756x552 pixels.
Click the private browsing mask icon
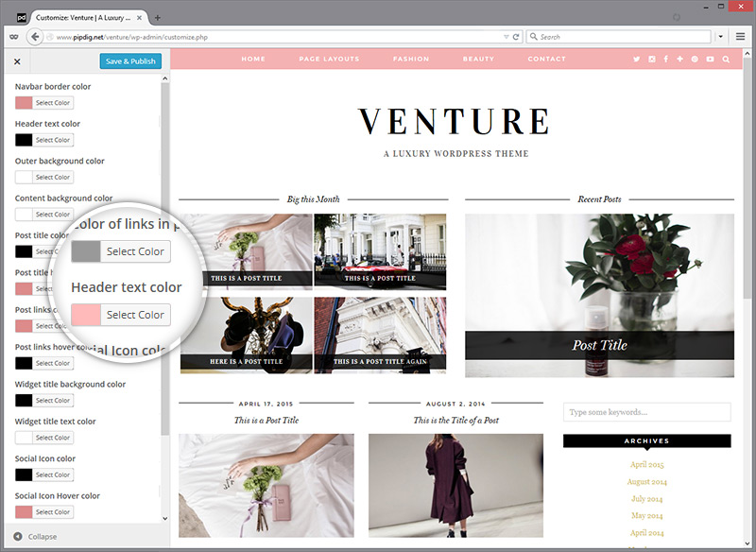point(14,37)
